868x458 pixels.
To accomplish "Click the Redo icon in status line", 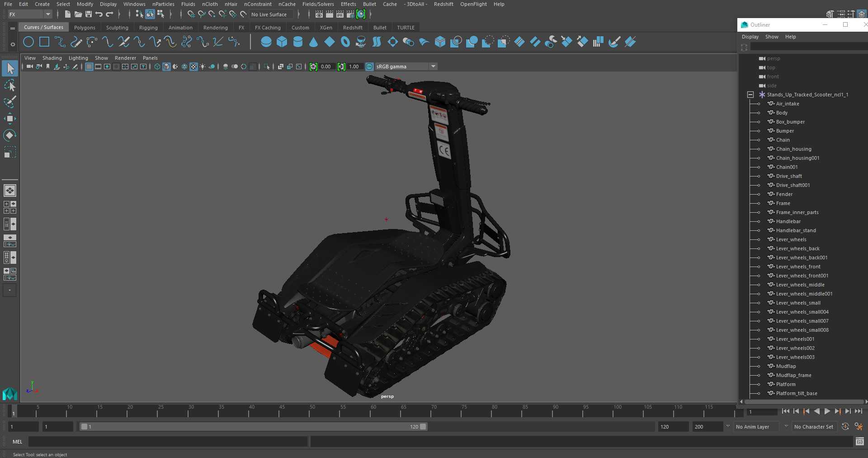I will coord(109,14).
